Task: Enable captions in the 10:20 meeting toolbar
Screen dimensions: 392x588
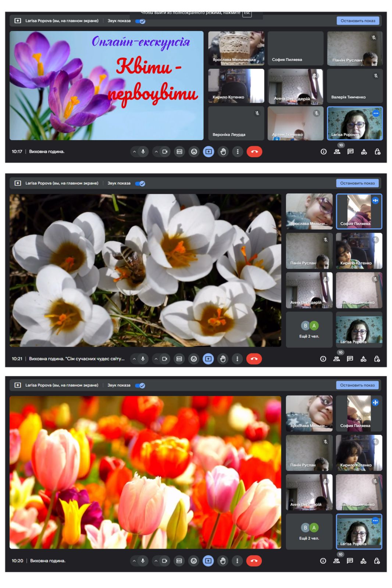Action: (179, 561)
